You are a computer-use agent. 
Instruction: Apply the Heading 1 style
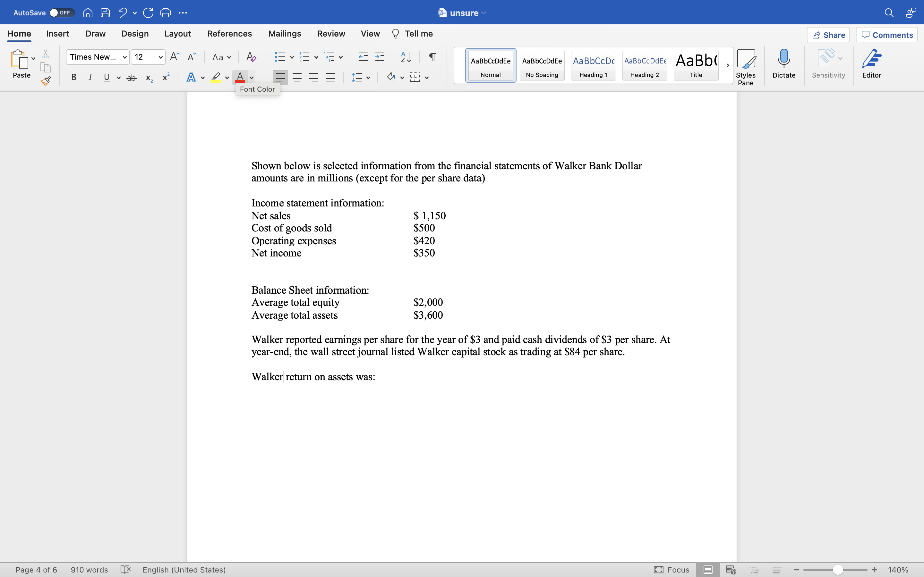(593, 65)
